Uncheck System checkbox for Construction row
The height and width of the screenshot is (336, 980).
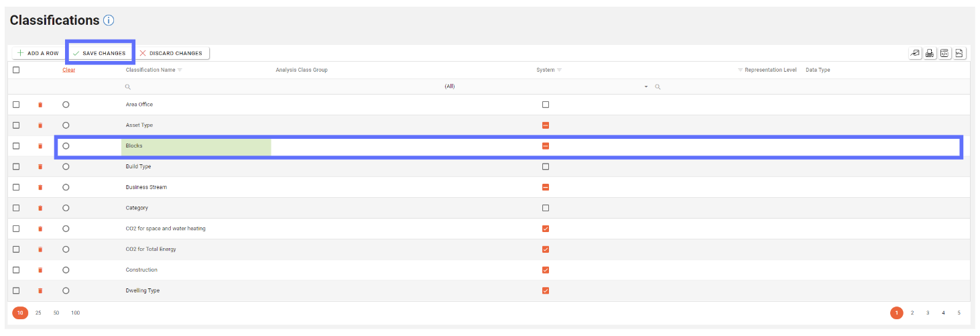tap(546, 270)
